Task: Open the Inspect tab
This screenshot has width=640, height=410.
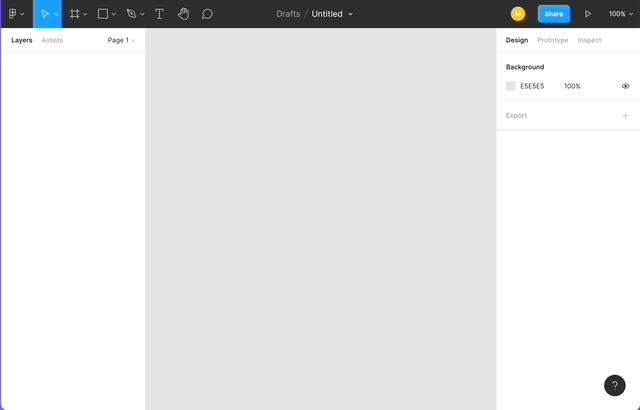Action: pyautogui.click(x=589, y=40)
